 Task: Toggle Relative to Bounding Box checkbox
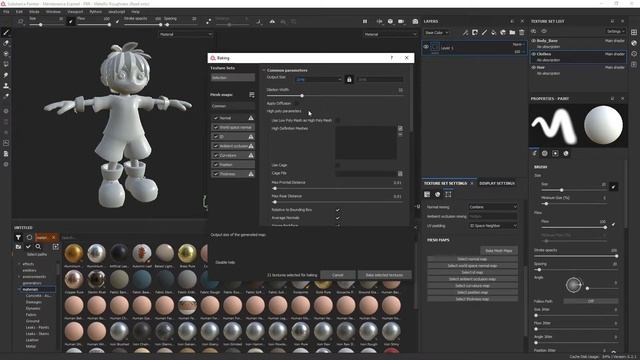pos(338,210)
